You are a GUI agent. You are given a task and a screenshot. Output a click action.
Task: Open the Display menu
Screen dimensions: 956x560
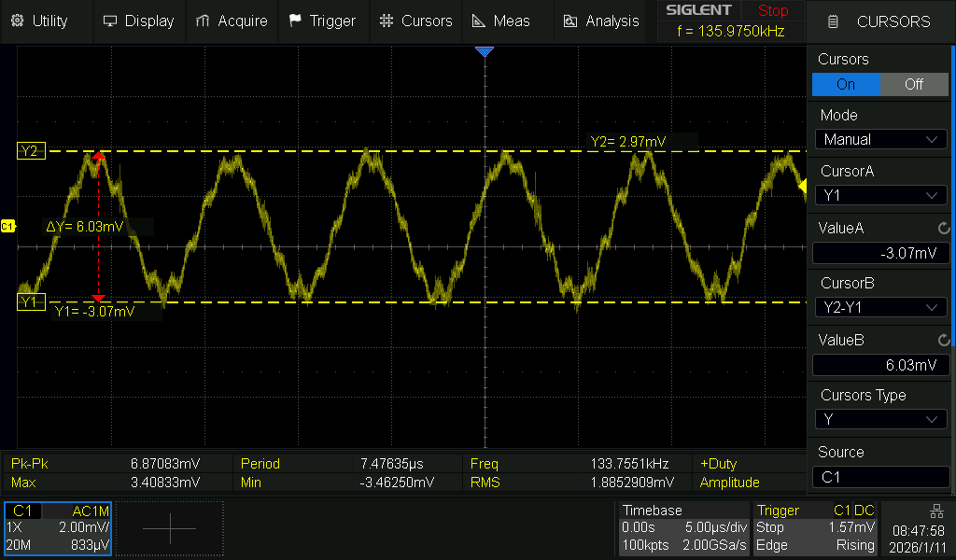point(139,21)
